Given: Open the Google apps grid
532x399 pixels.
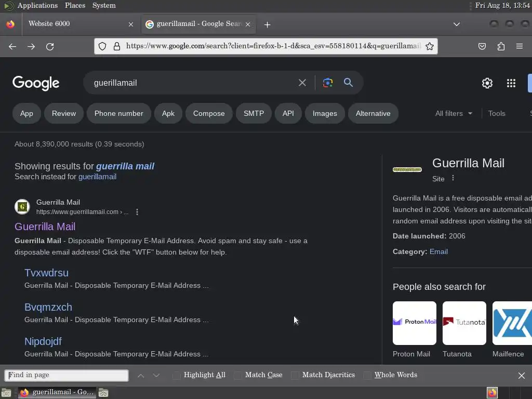Looking at the screenshot, I should click(511, 83).
